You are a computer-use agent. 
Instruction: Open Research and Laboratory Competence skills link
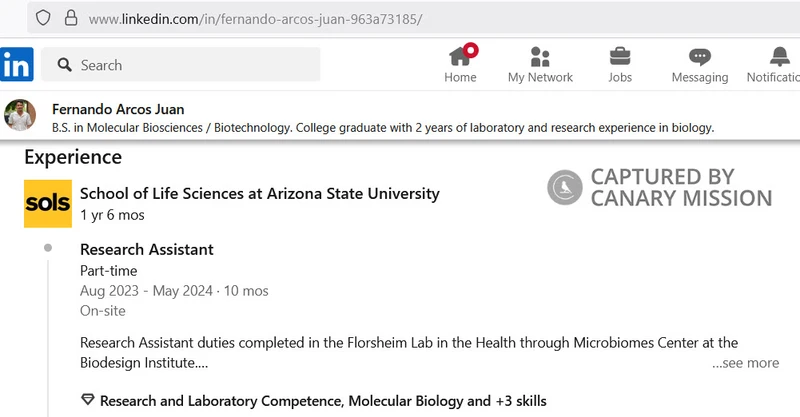[323, 401]
